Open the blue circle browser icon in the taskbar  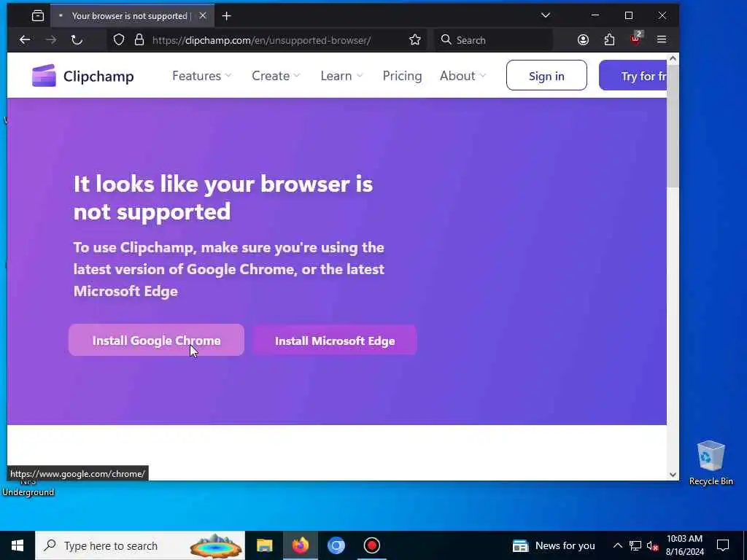(336, 545)
